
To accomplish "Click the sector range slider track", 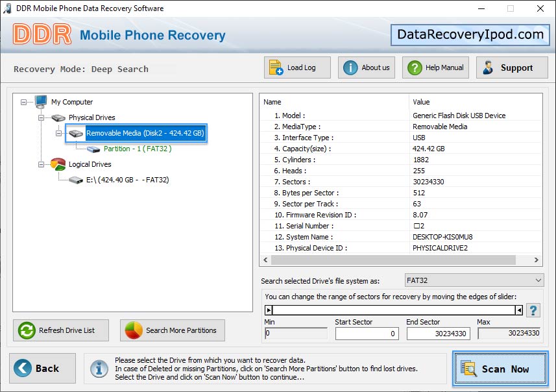I will 394,310.
